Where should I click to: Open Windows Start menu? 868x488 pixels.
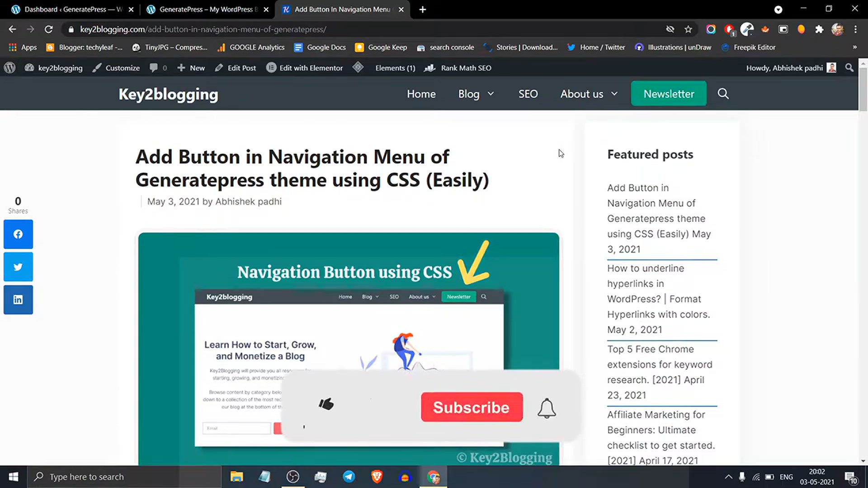pyautogui.click(x=14, y=477)
